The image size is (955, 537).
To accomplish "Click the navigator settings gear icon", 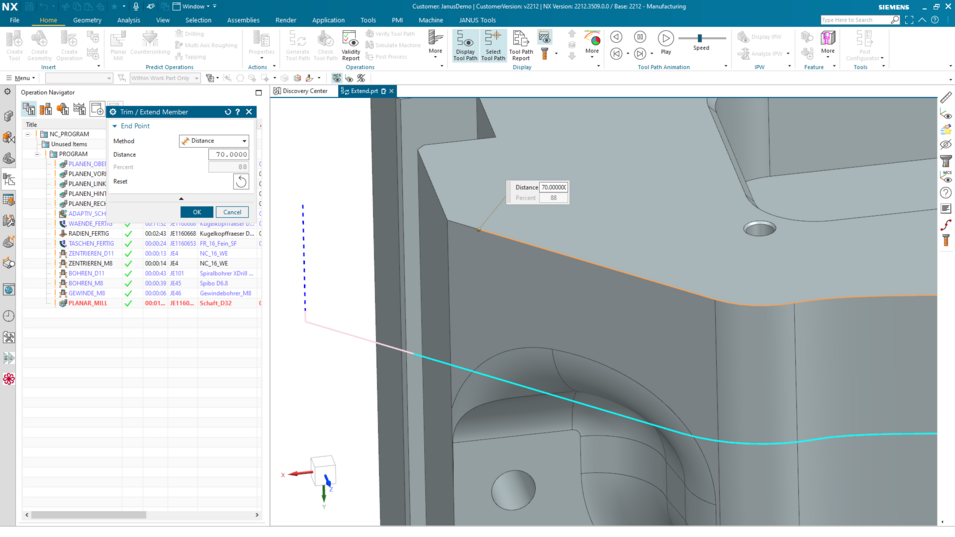I will pyautogui.click(x=7, y=92).
